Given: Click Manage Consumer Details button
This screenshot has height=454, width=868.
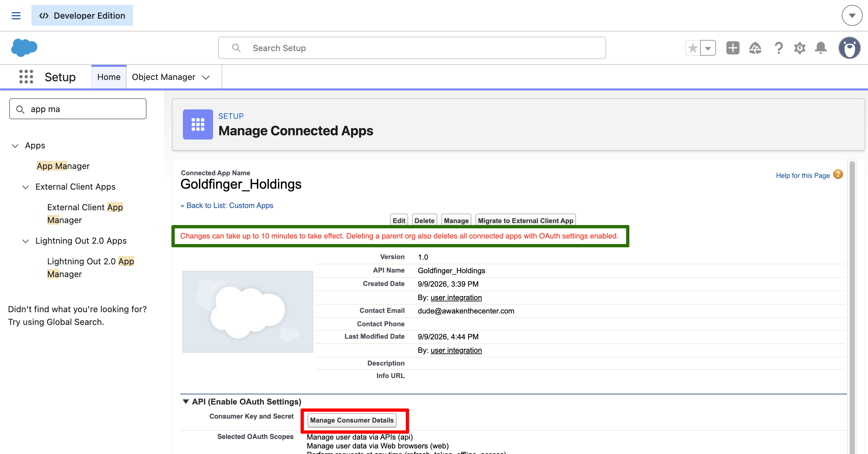Looking at the screenshot, I should 352,420.
